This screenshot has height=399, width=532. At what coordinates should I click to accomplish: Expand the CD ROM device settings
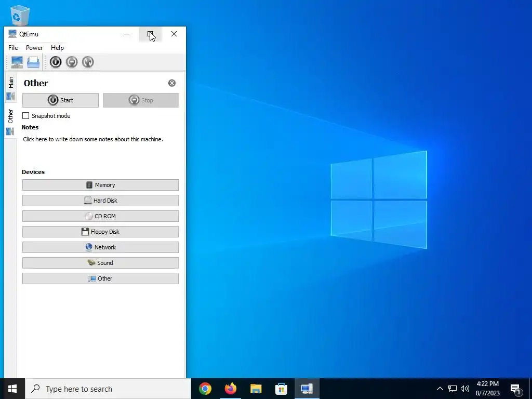pos(100,216)
